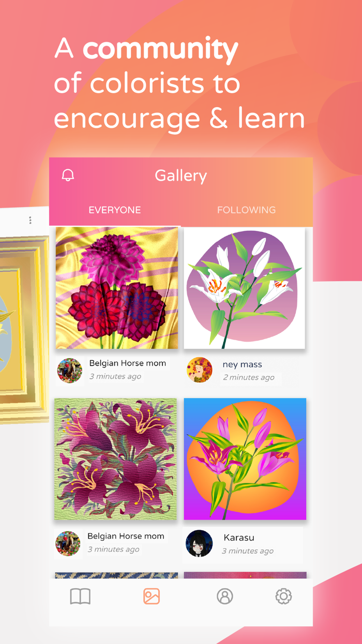Viewport: 362px width, 644px height.
Task: Select the gallery image icon
Action: tap(152, 596)
